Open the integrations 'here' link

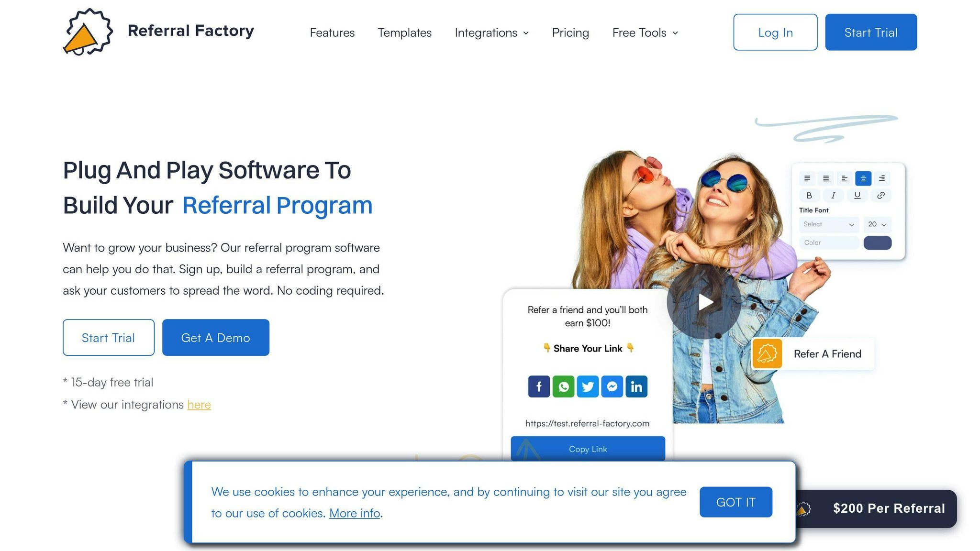(x=199, y=405)
